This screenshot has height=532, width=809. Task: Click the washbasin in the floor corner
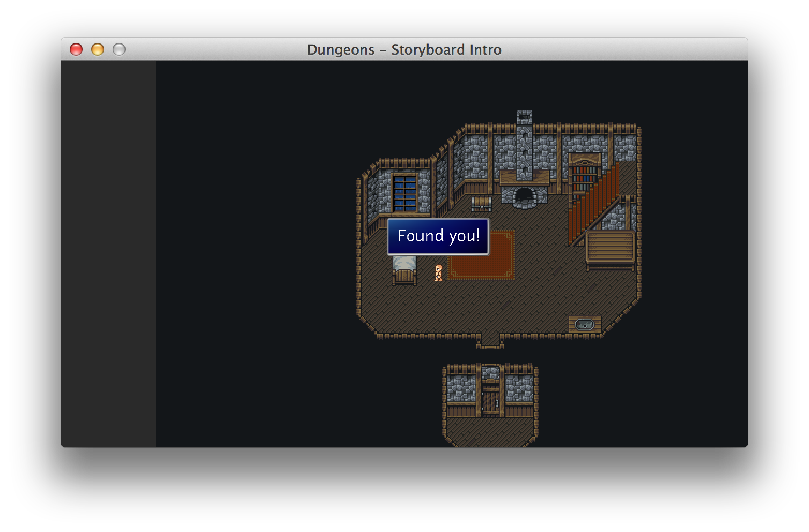tap(584, 324)
